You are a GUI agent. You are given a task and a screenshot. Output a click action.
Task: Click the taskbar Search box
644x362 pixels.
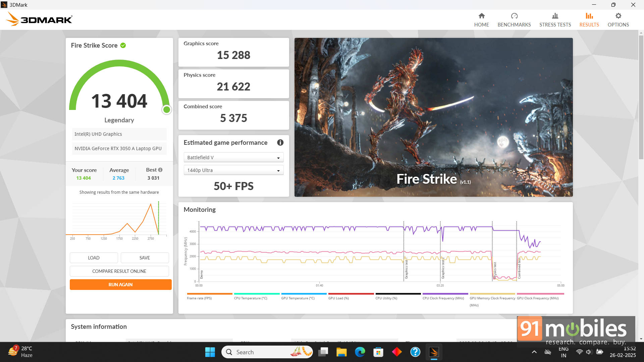tap(267, 352)
